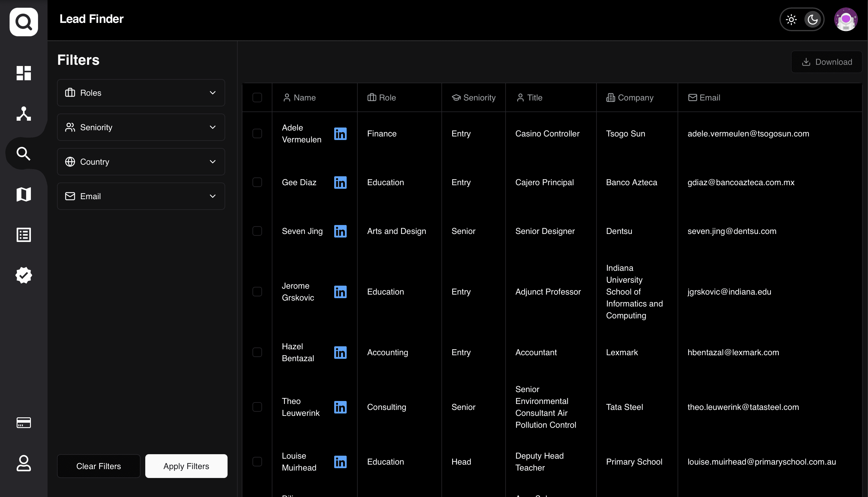Open billing credit card icon
This screenshot has height=497, width=868.
(x=23, y=423)
